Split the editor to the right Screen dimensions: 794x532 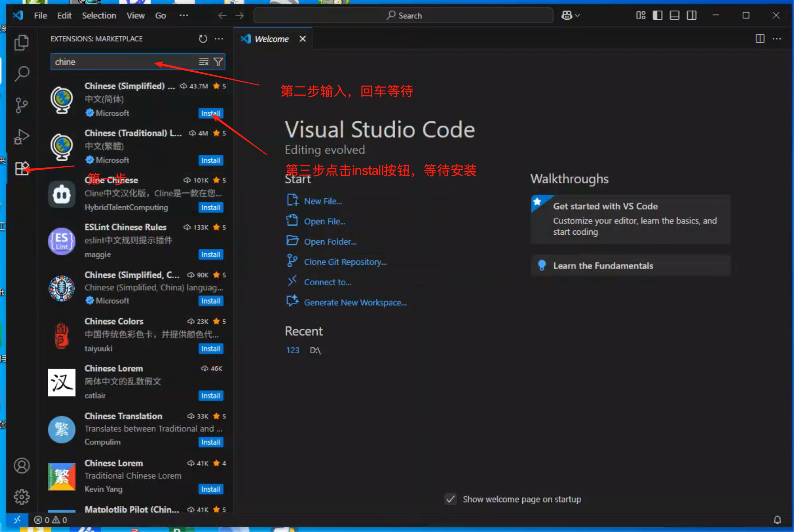tap(760, 39)
